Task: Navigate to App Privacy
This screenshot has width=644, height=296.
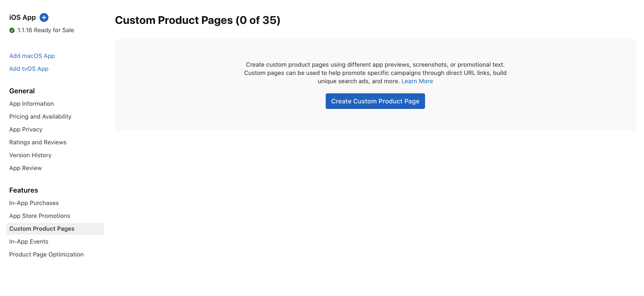Action: coord(26,130)
